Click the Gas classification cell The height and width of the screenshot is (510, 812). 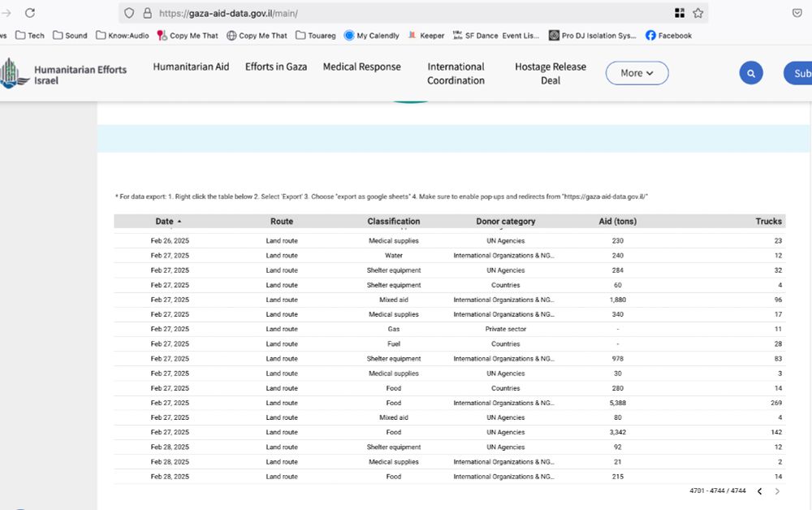[x=394, y=329]
